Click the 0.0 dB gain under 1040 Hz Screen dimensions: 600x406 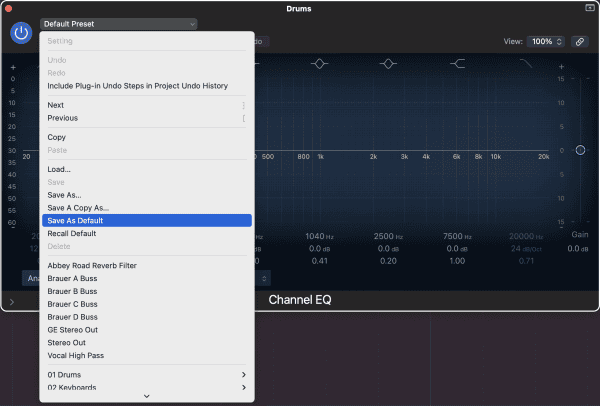point(320,249)
